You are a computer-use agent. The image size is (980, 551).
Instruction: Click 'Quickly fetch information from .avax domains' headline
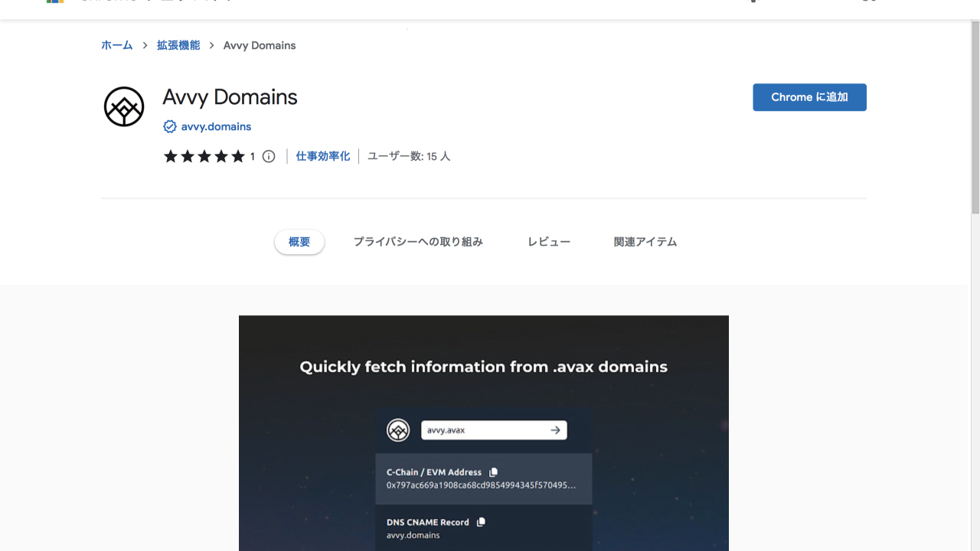click(x=484, y=367)
